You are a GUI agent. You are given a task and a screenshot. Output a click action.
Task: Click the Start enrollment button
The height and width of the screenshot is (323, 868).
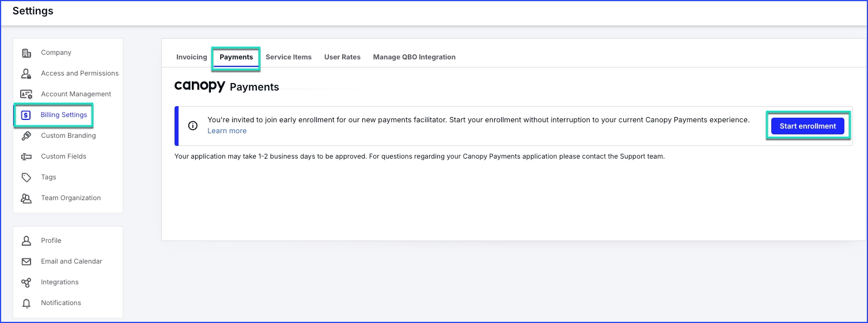pyautogui.click(x=808, y=126)
